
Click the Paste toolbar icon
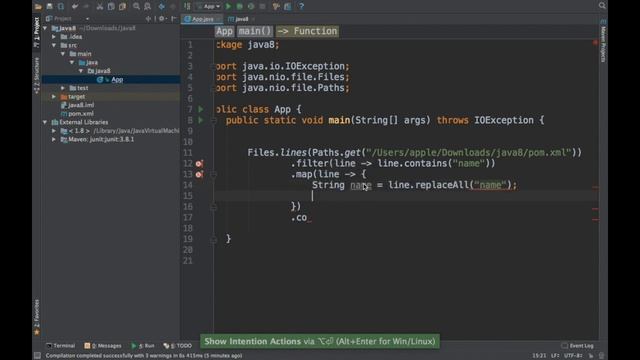[x=122, y=6]
